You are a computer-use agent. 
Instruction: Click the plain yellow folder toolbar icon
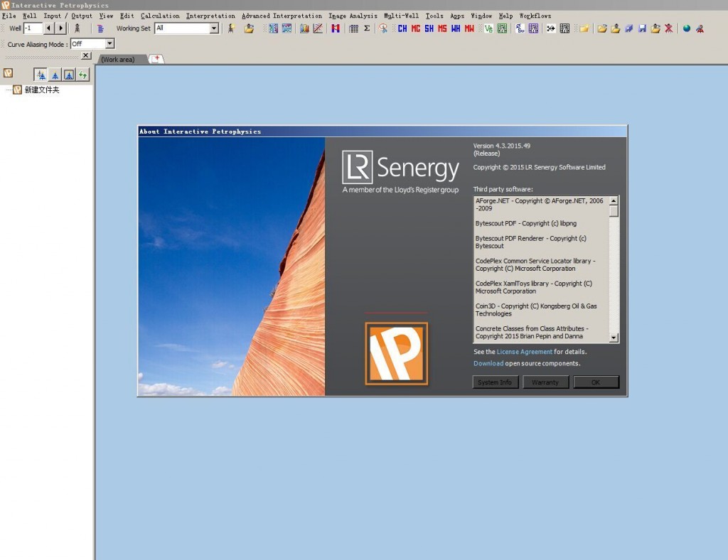pyautogui.click(x=584, y=28)
